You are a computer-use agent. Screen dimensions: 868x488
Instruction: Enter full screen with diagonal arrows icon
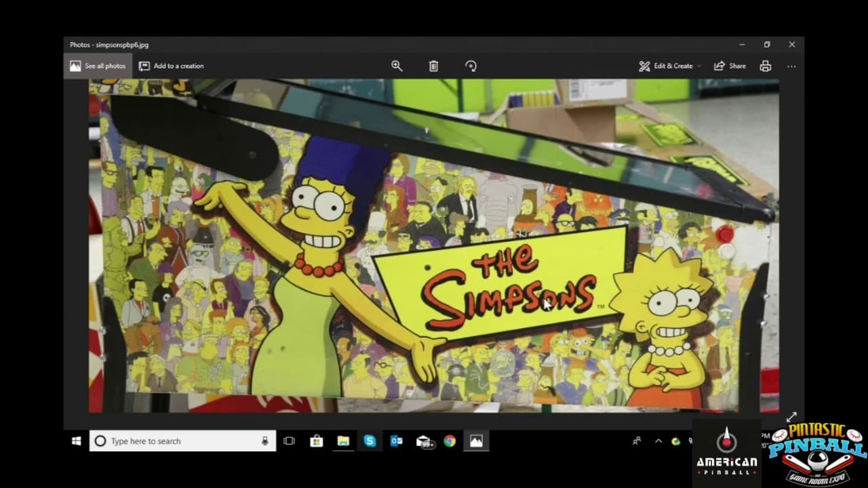pyautogui.click(x=791, y=418)
